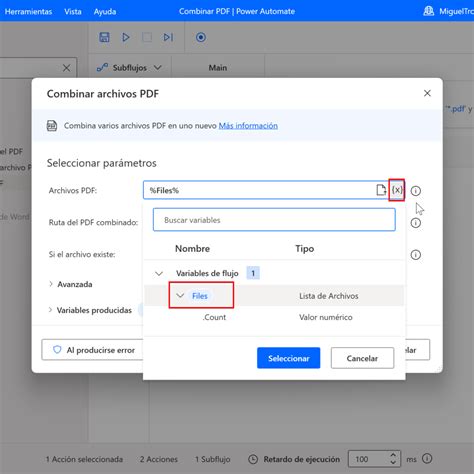Open the Subflujos dropdown

point(129,68)
